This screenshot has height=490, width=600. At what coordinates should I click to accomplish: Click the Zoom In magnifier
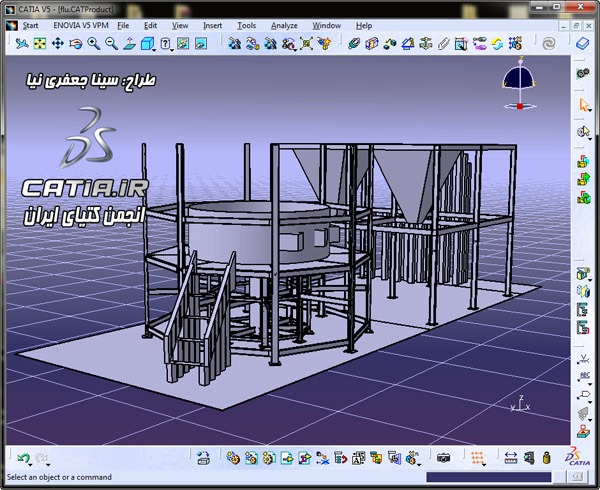point(94,44)
